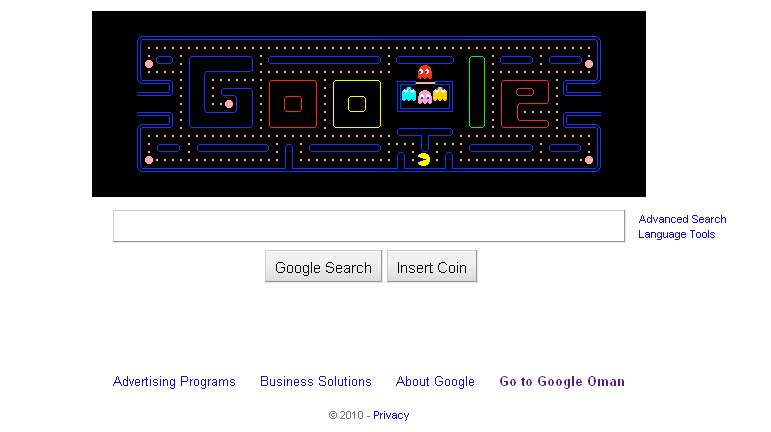This screenshot has width=771, height=432.
Task: Click the top-right corner power pellet
Action: (x=589, y=64)
